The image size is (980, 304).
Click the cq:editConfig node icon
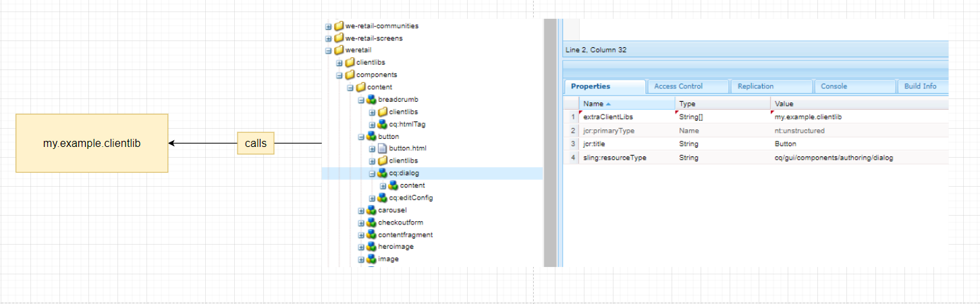tap(382, 197)
